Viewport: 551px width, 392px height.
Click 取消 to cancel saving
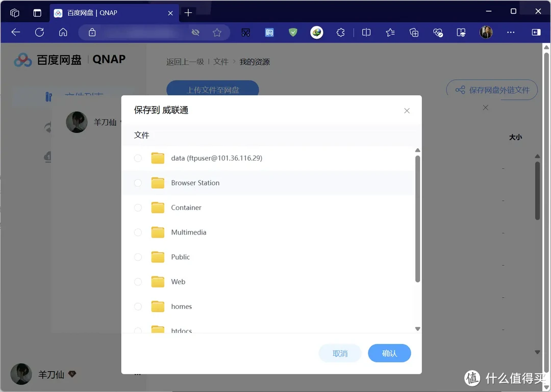tap(340, 353)
